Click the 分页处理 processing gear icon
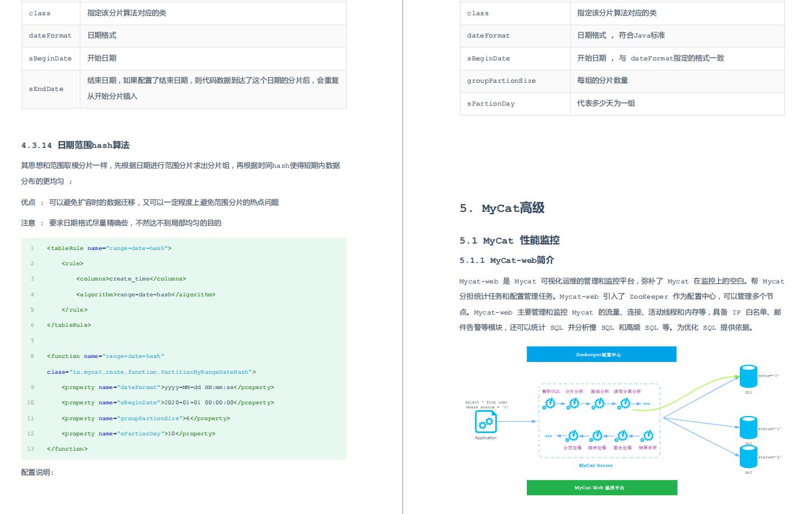This screenshot has width=812, height=514. pos(573,437)
